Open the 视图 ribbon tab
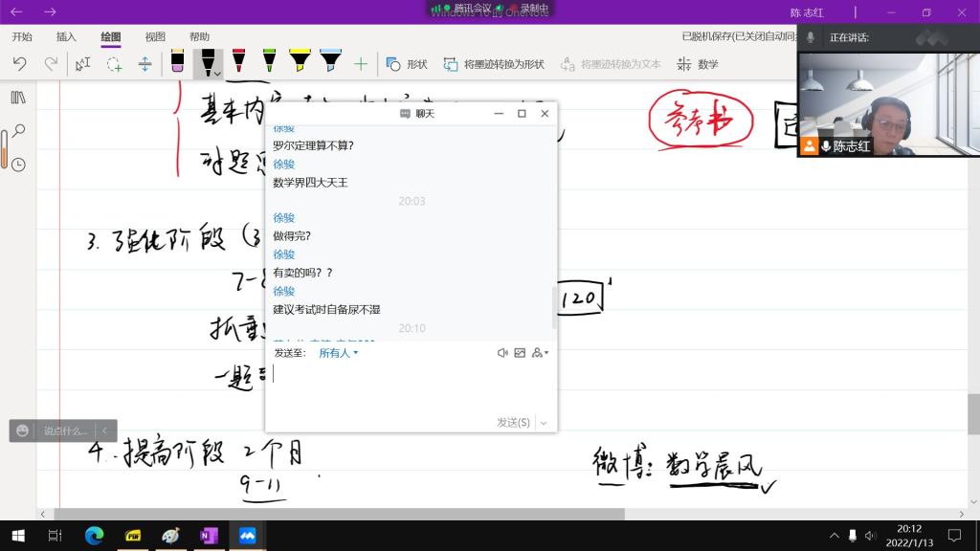Viewport: 980px width, 551px height. [155, 37]
